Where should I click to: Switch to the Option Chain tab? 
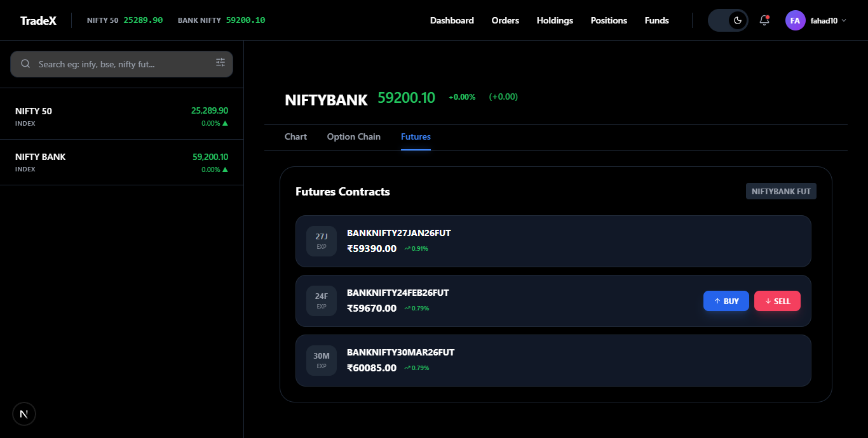(353, 136)
